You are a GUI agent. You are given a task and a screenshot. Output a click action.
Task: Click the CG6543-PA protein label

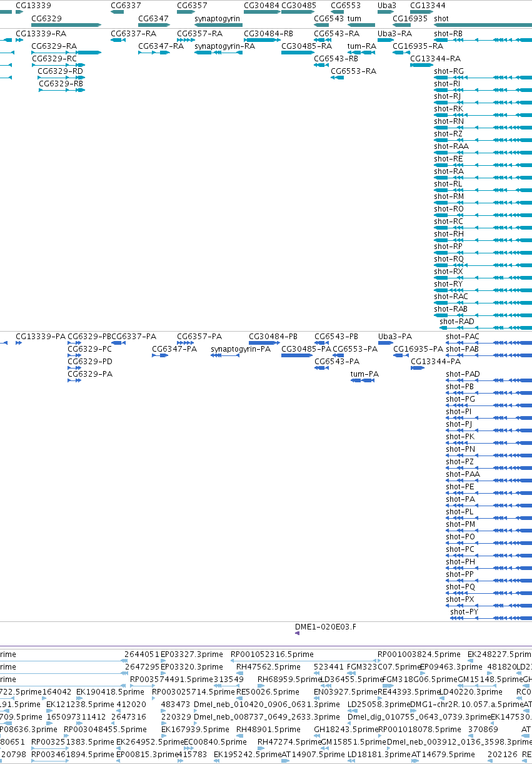click(x=337, y=362)
